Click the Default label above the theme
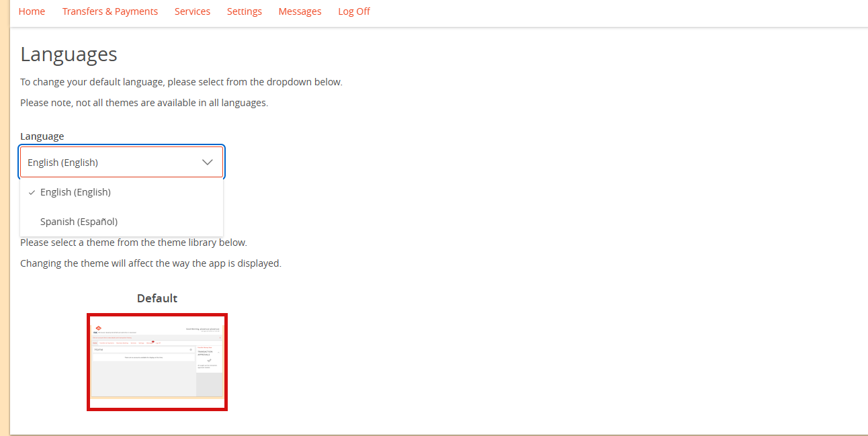 click(157, 298)
